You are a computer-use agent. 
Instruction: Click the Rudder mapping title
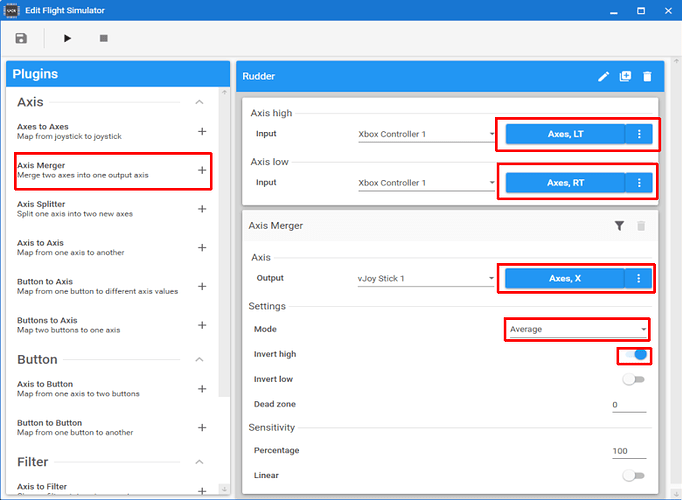click(x=259, y=77)
